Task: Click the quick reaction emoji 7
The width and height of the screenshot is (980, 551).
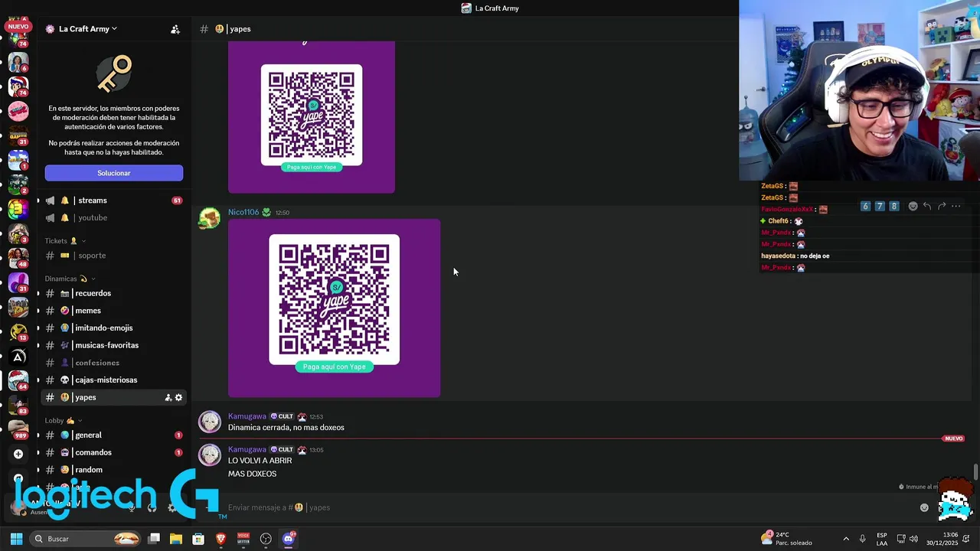Action: pos(880,206)
